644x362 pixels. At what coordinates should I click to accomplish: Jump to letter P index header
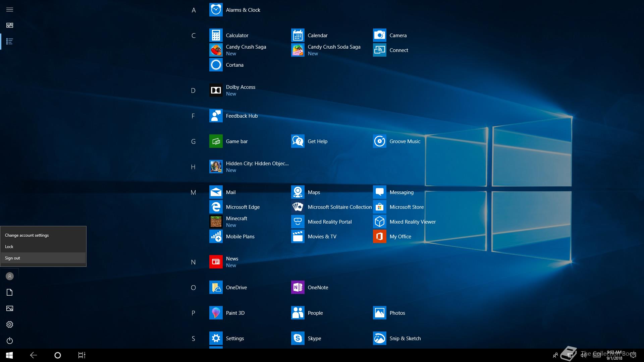click(x=194, y=313)
